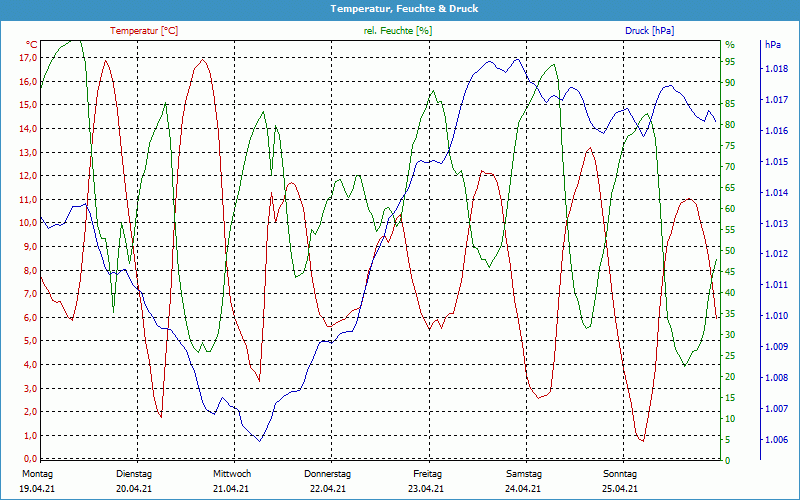The image size is (800, 500).
Task: Click the 'Samstag' day label
Action: 524,474
